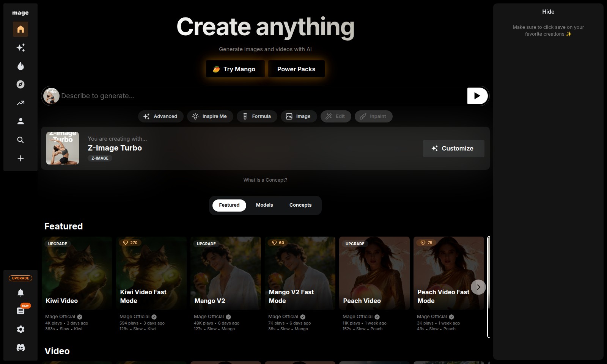Click the Describe to generate prompt field
Viewport: 607px width, 364px height.
point(263,96)
